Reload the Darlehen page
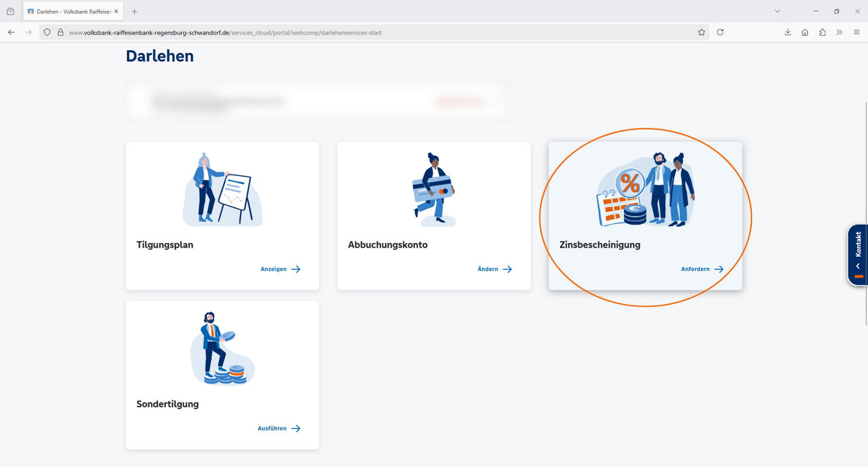The height and width of the screenshot is (467, 868). (x=720, y=32)
